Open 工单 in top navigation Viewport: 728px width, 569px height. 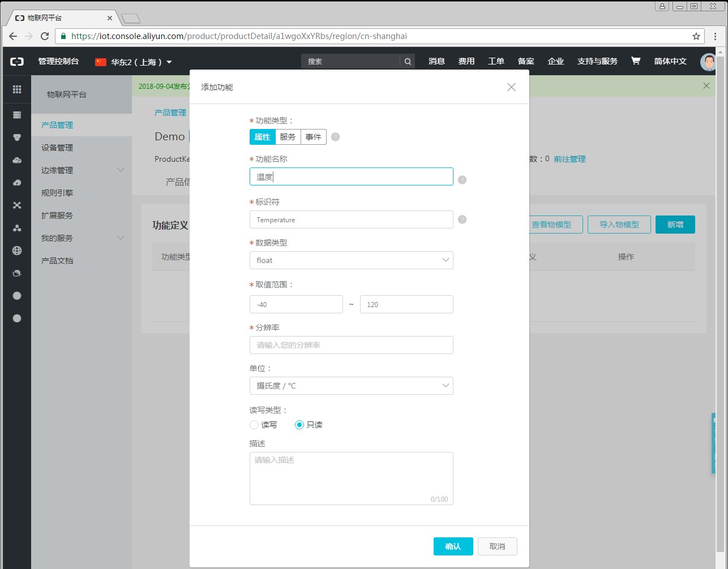click(x=496, y=61)
